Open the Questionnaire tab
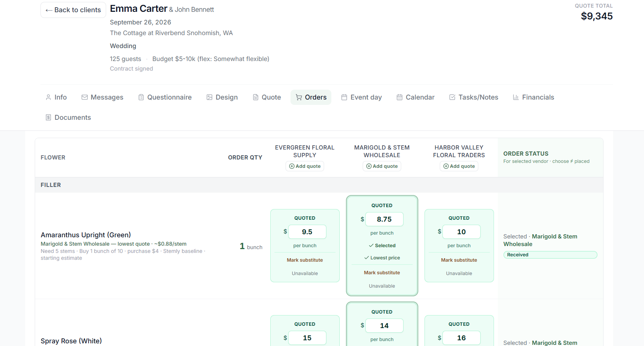The image size is (644, 346). (x=165, y=97)
